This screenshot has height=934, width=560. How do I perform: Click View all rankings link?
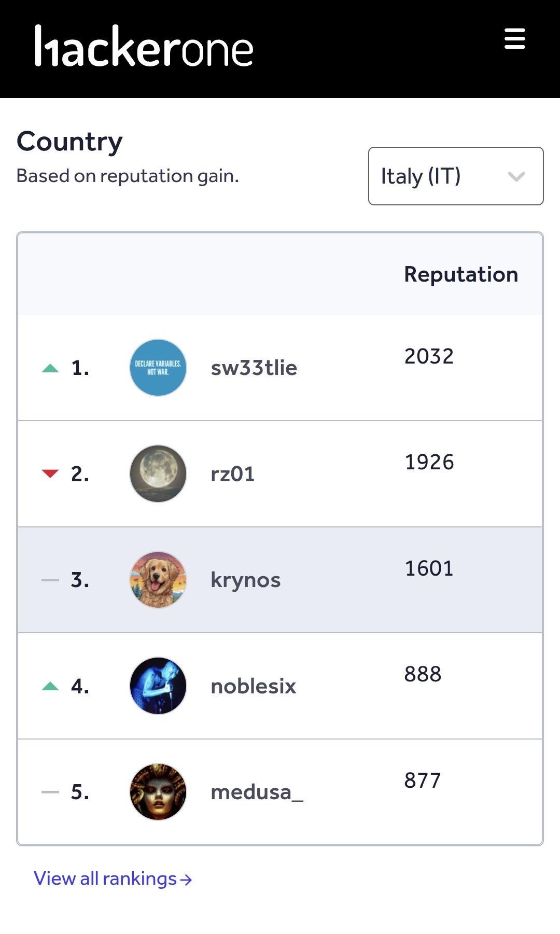tap(113, 879)
